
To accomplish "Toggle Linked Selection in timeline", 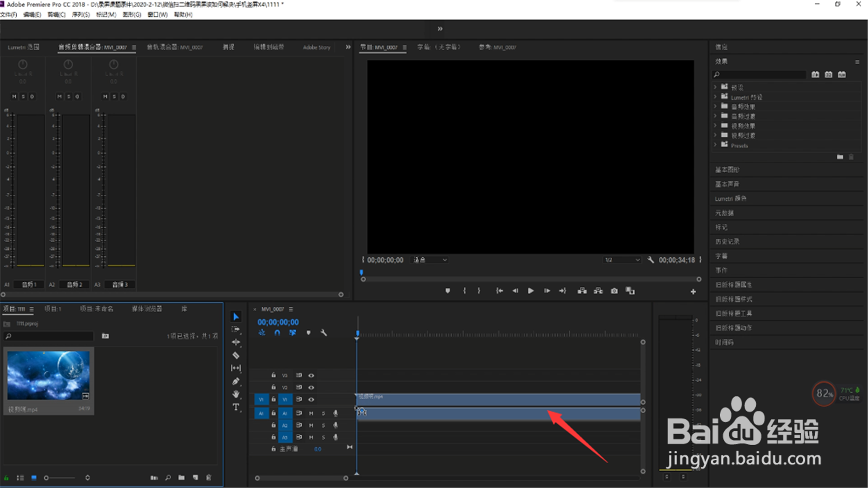I will coord(292,333).
